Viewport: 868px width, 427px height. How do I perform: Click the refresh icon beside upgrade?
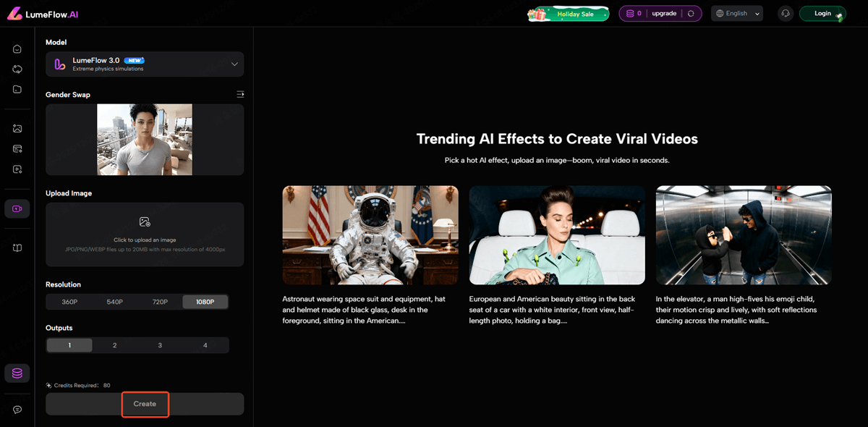[690, 13]
